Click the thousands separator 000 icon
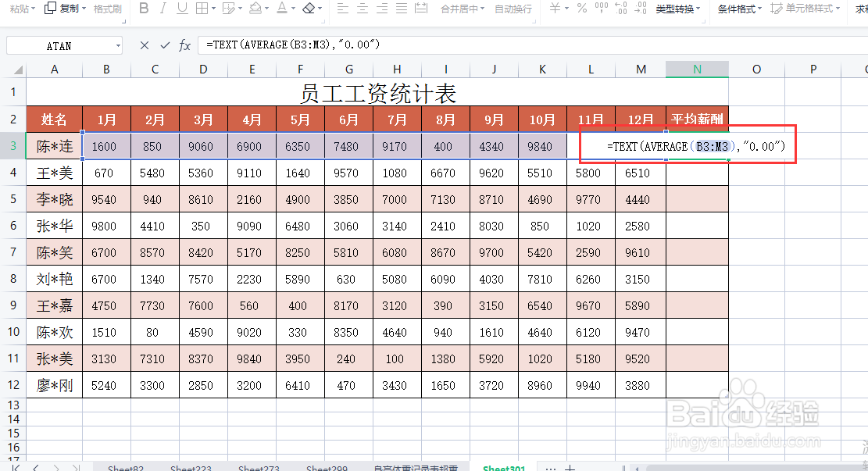This screenshot has height=471, width=868. 601,8
